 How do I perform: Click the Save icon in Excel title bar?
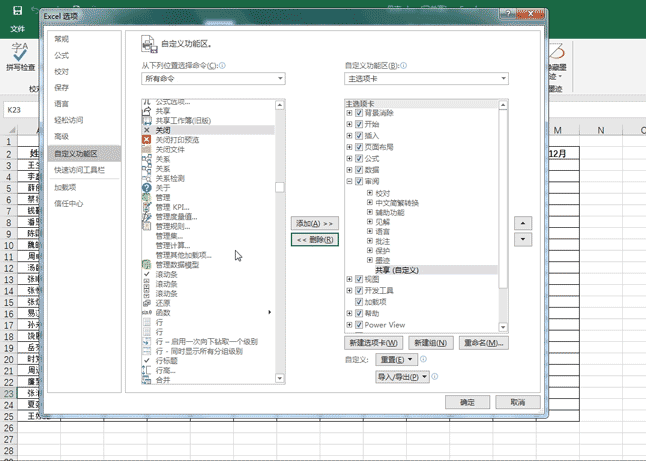[17, 11]
